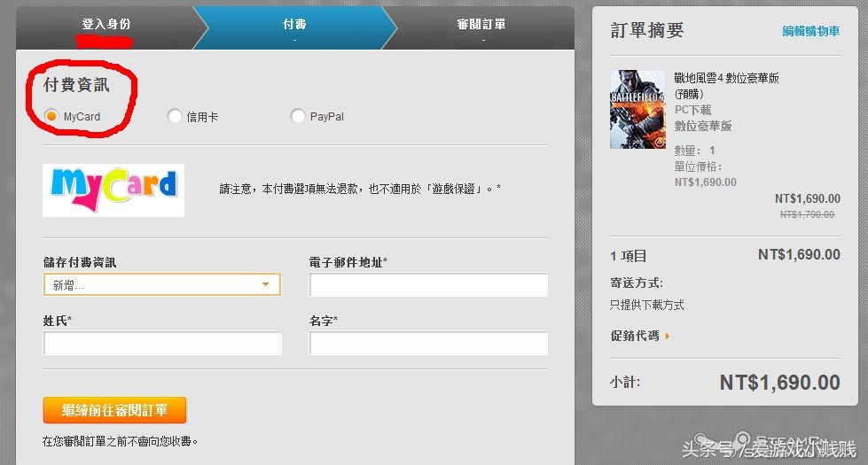Click the 數量: 1 quantity text
The height and width of the screenshot is (465, 868).
pyautogui.click(x=695, y=151)
